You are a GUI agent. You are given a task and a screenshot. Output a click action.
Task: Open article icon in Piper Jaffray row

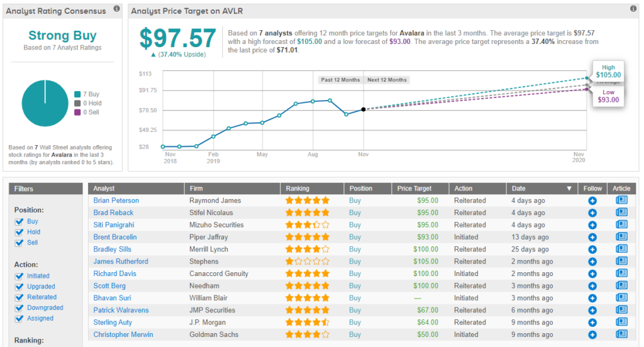(621, 236)
